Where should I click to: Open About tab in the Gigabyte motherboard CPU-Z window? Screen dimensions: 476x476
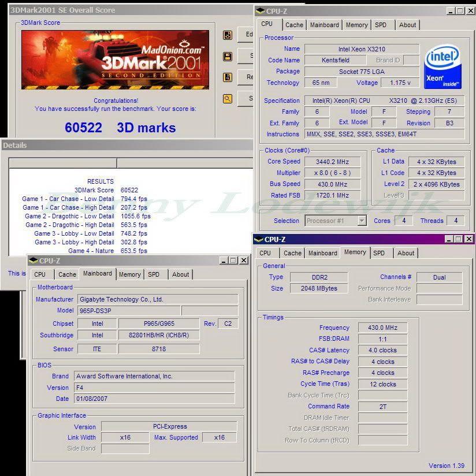tap(180, 274)
